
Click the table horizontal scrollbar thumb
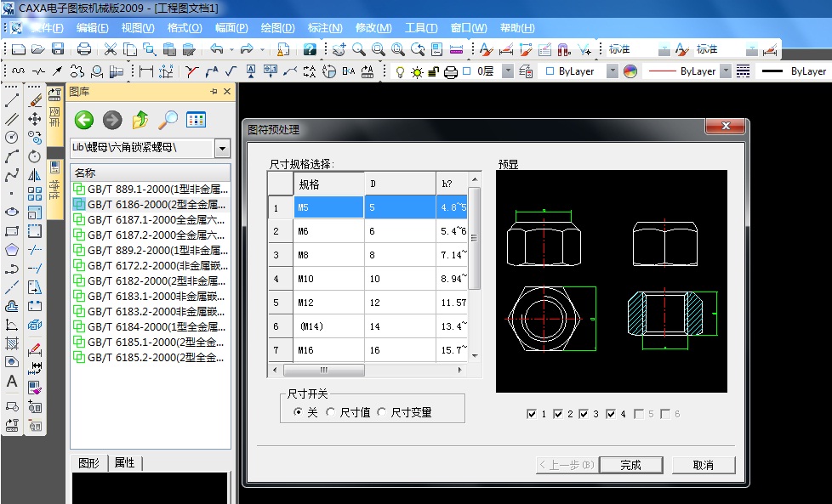(323, 370)
